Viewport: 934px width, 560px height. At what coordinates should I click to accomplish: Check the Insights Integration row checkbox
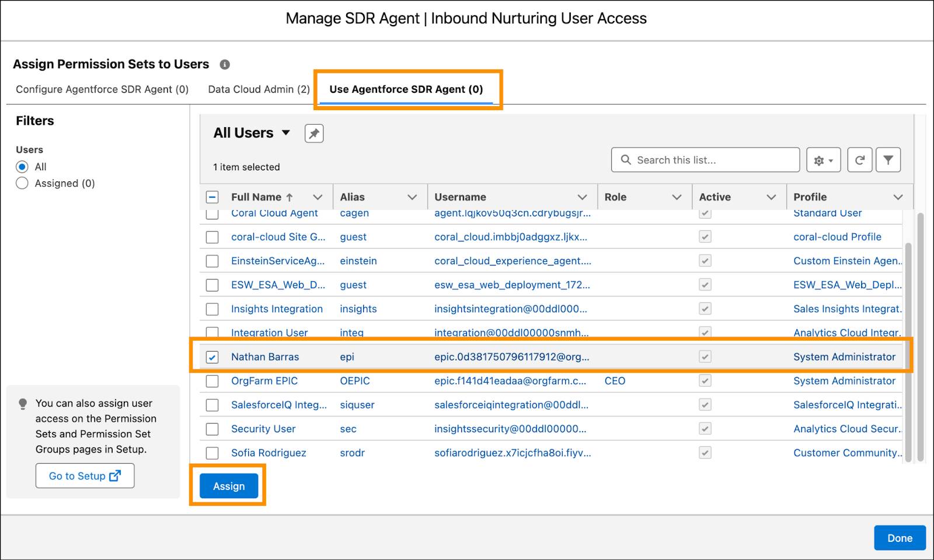coord(212,309)
